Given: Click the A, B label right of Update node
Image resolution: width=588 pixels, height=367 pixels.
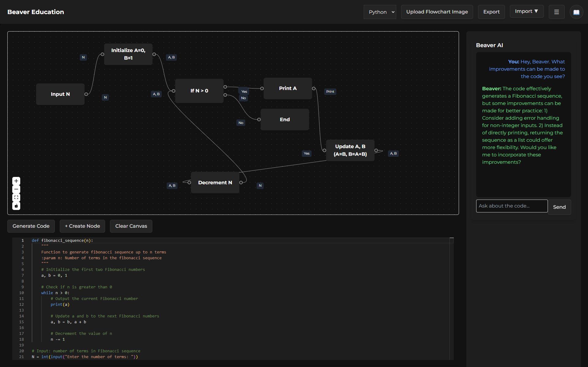Looking at the screenshot, I should [393, 153].
